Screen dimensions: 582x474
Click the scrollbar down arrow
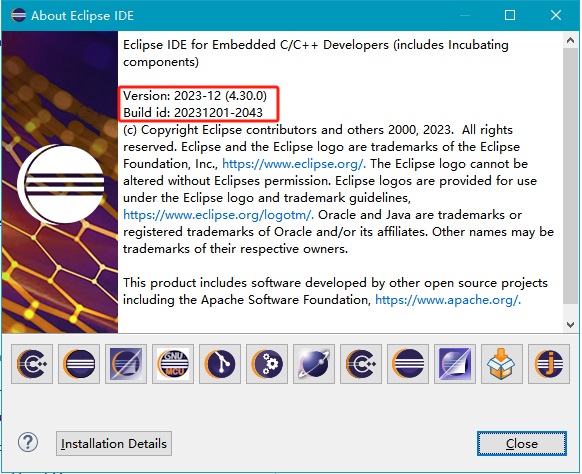(x=570, y=324)
